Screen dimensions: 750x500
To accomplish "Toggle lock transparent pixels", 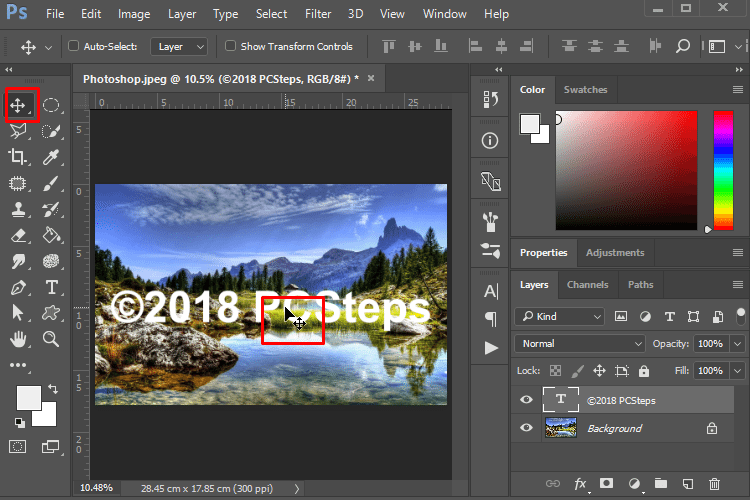I will click(555, 370).
